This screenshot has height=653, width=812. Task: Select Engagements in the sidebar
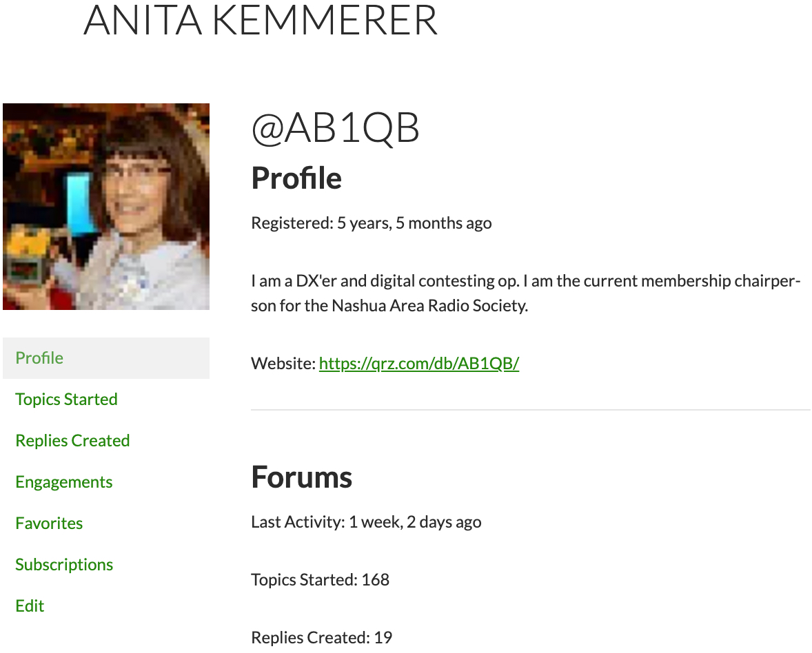click(x=63, y=482)
